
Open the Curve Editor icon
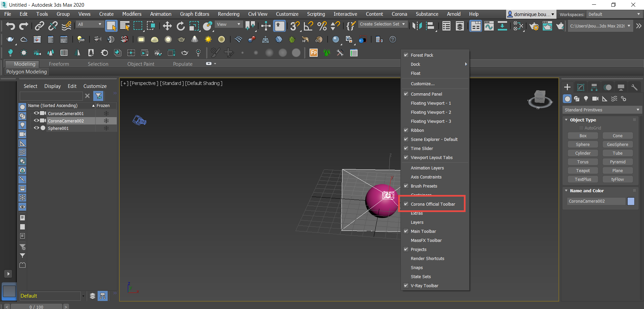tap(489, 26)
